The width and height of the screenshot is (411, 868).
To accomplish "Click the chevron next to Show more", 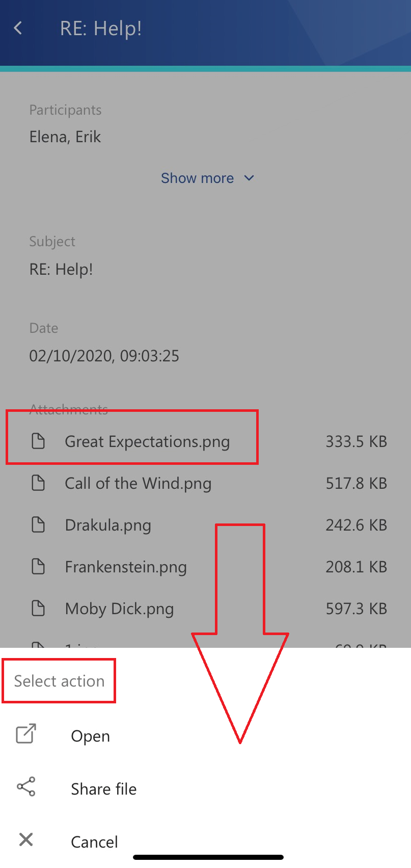I will 249,178.
